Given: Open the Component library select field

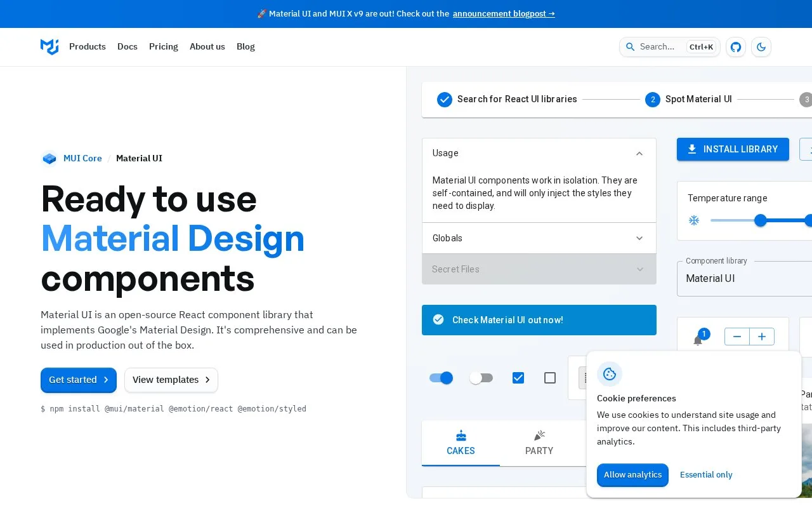Looking at the screenshot, I should coord(745,278).
